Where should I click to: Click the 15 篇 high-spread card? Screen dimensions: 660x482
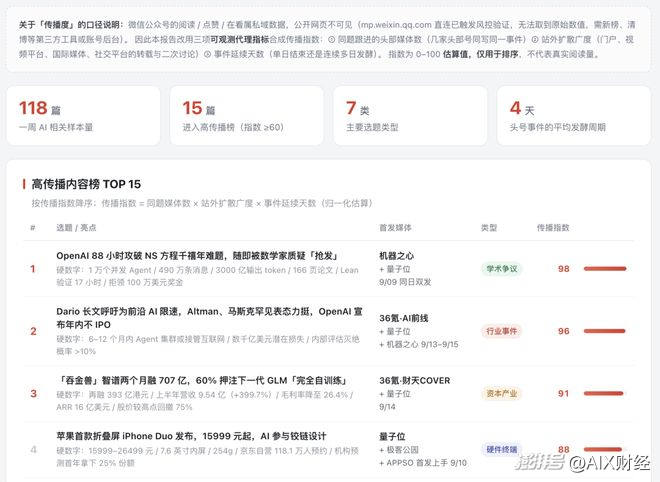pos(247,115)
